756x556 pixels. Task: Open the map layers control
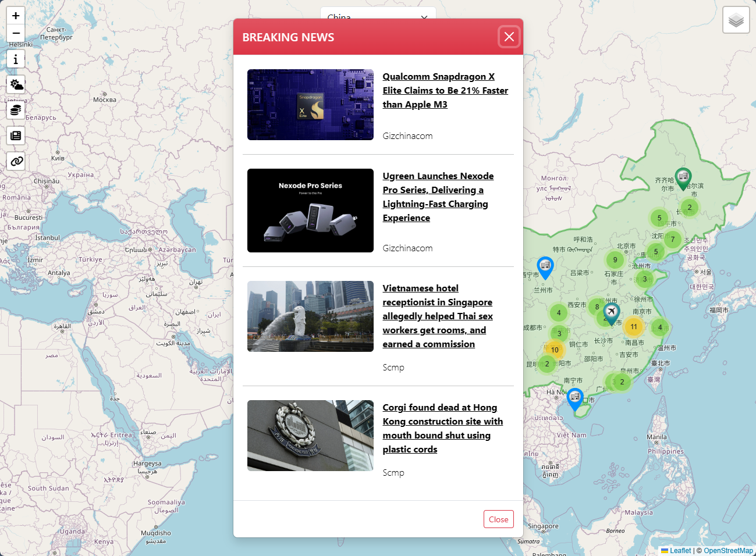click(736, 20)
